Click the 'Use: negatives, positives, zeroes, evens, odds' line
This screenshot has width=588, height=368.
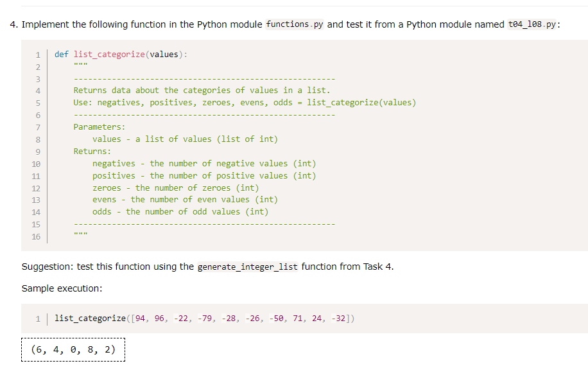pos(245,103)
